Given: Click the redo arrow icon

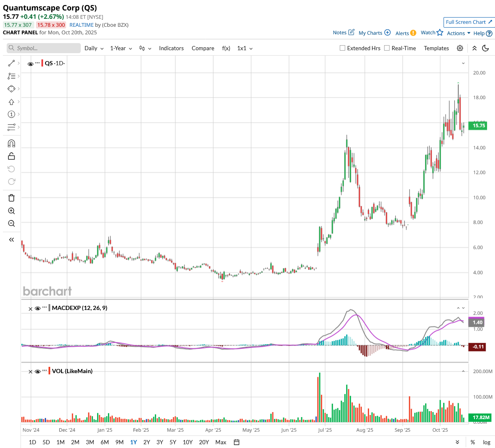Looking at the screenshot, I should (11, 182).
